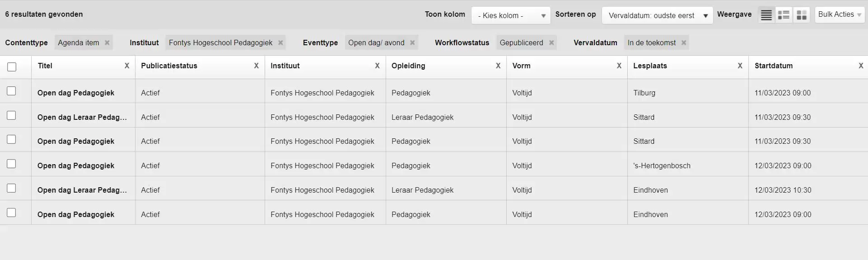868x260 pixels.
Task: Open the Tilburg Open dag Pedagogiek title
Action: [76, 93]
